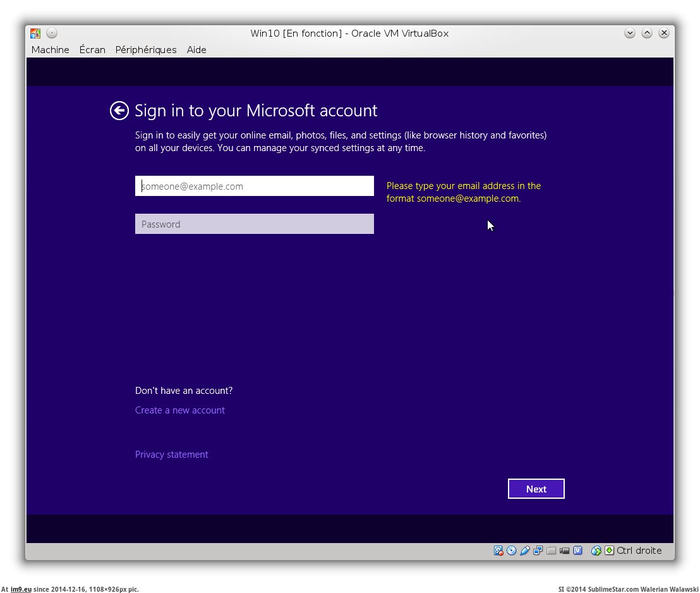This screenshot has width=700, height=593.
Task: Click the USB devices status icon
Action: 525,551
